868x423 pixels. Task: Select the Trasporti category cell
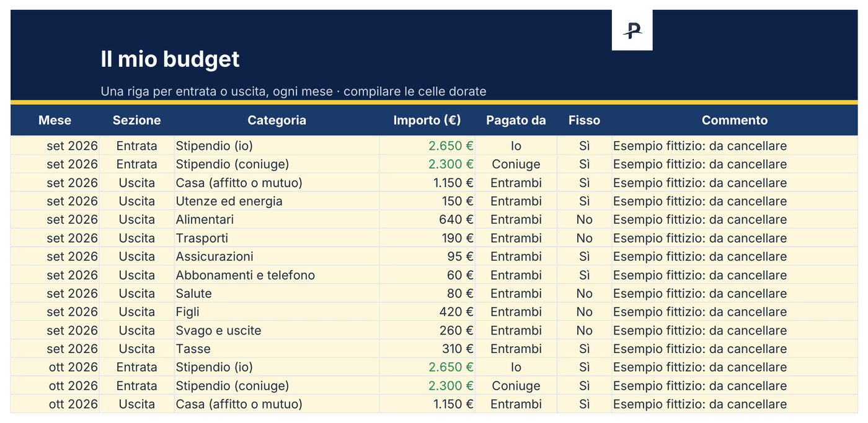click(x=277, y=238)
